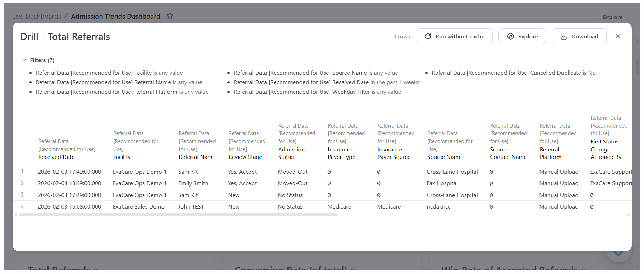The height and width of the screenshot is (274, 644).
Task: Favorite the Admission Trends Dashboard with the star
Action: pos(170,16)
